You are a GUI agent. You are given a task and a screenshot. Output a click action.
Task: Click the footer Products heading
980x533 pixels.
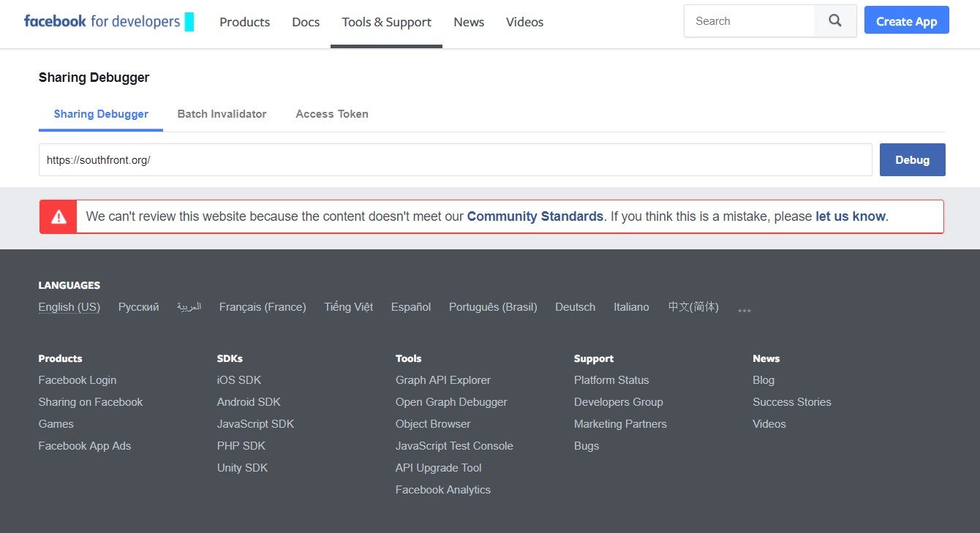click(x=60, y=358)
